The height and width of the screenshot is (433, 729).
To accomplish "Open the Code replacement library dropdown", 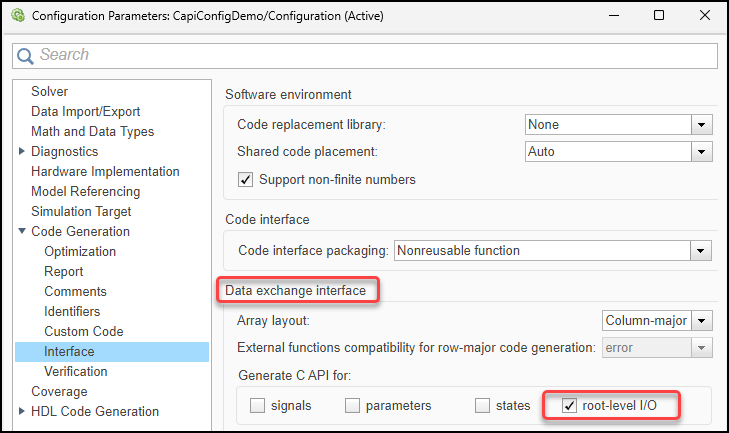I will [701, 125].
